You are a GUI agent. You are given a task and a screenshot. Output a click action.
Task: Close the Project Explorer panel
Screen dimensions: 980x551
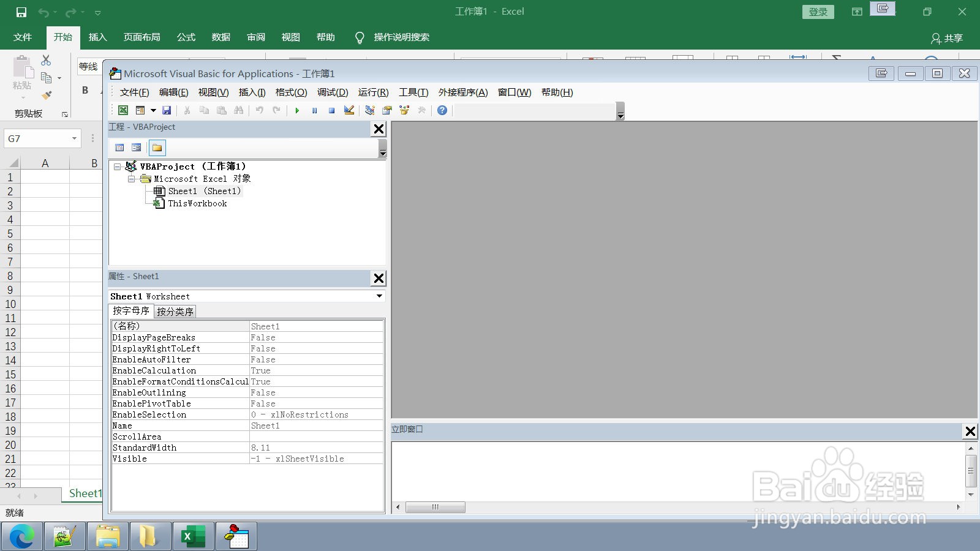(x=379, y=129)
